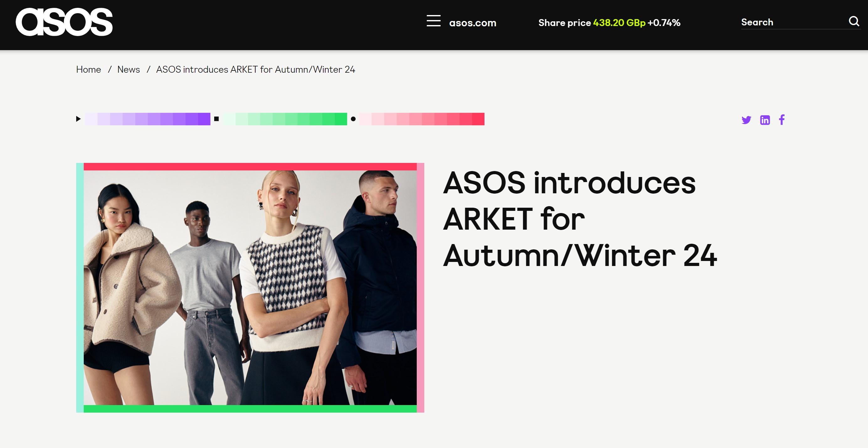
Task: Click the pink-red gradient color bar
Action: tap(421, 119)
